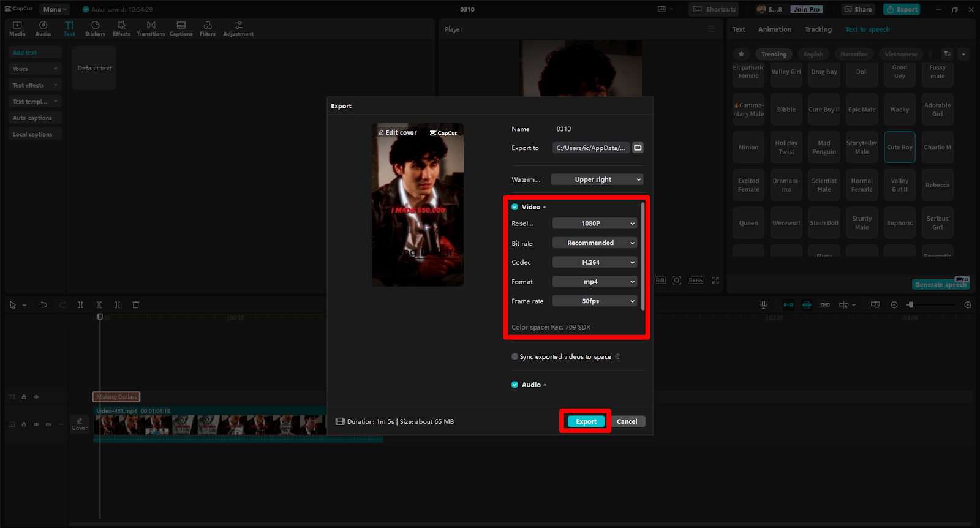This screenshot has height=528, width=980.
Task: Click the timeline zoom slider handle
Action: click(x=911, y=305)
